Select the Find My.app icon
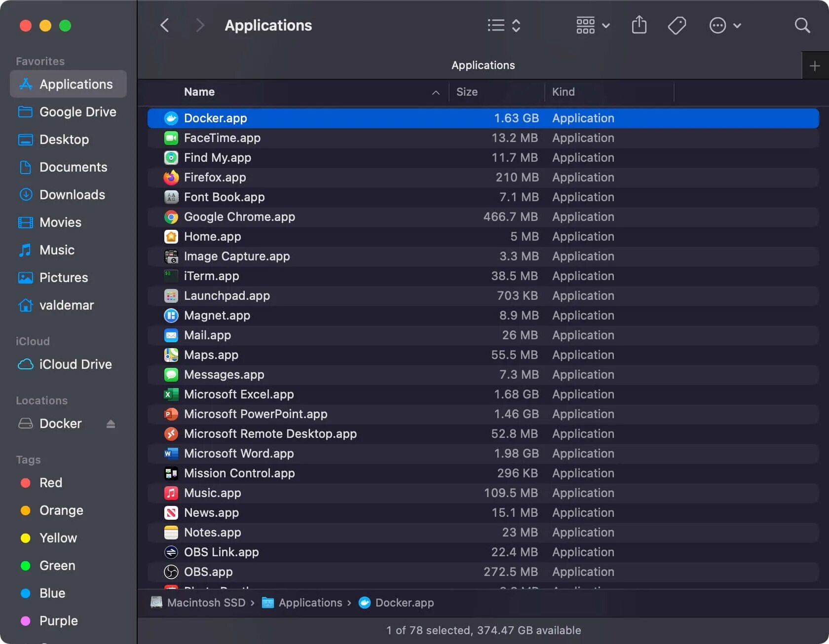Screen dimensions: 829x644 coord(171,158)
